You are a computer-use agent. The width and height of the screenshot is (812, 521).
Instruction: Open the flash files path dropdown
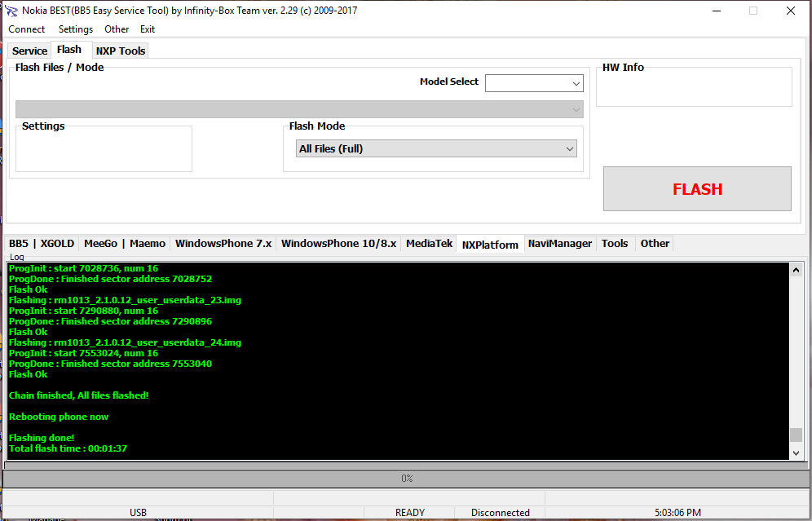[299, 109]
